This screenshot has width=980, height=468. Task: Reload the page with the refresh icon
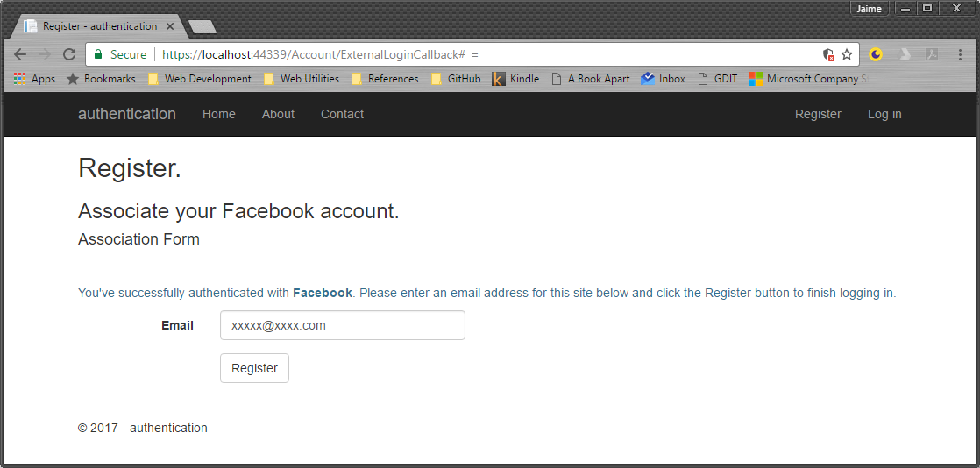(69, 54)
